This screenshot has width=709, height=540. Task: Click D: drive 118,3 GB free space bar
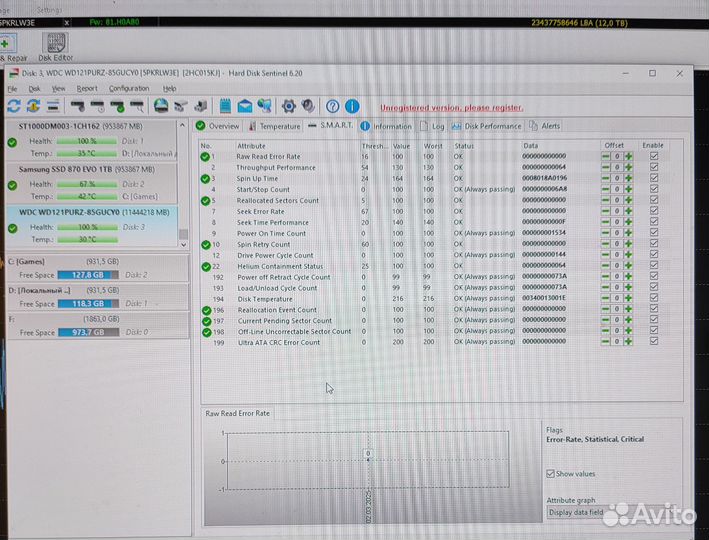88,303
